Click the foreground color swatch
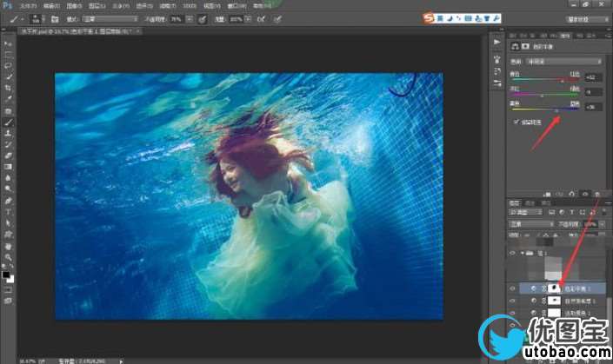The height and width of the screenshot is (364, 613). point(6,275)
